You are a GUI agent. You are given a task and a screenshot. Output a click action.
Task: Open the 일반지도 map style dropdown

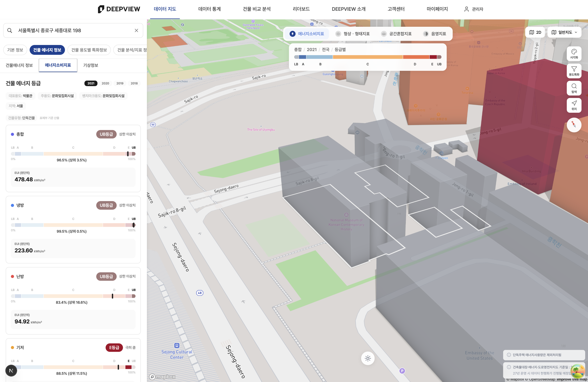(564, 32)
